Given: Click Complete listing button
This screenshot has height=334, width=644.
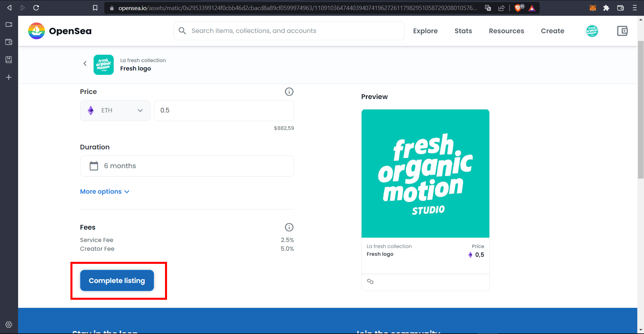Looking at the screenshot, I should [x=117, y=281].
